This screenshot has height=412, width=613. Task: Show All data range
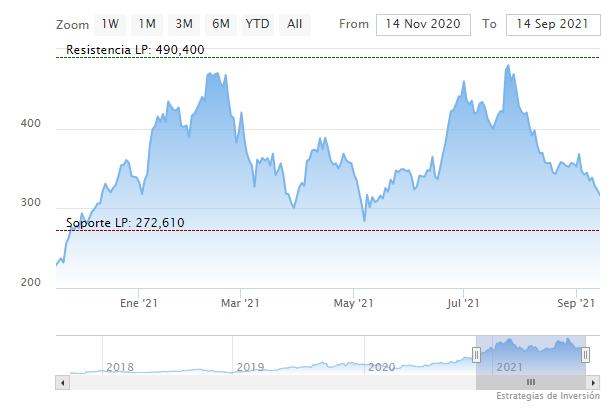(x=294, y=23)
